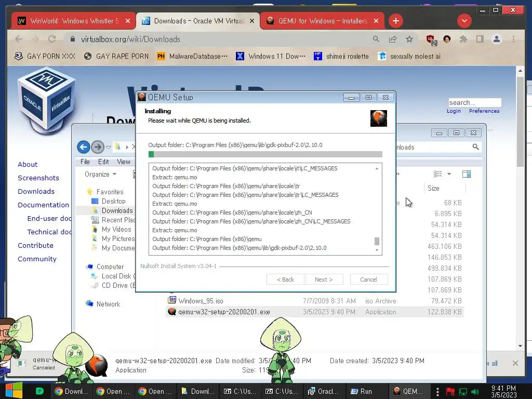The height and width of the screenshot is (399, 532).
Task: Open the Community sidebar link
Action: coord(37,259)
